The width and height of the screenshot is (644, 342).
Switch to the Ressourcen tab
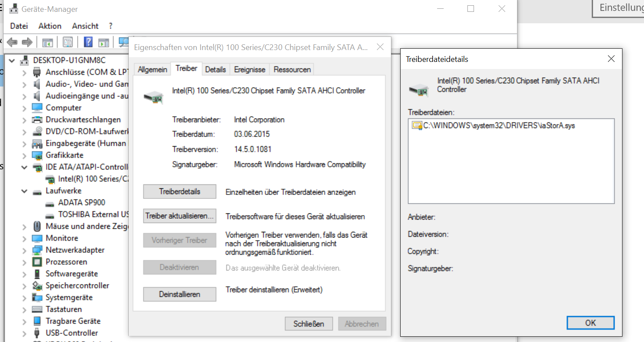292,69
